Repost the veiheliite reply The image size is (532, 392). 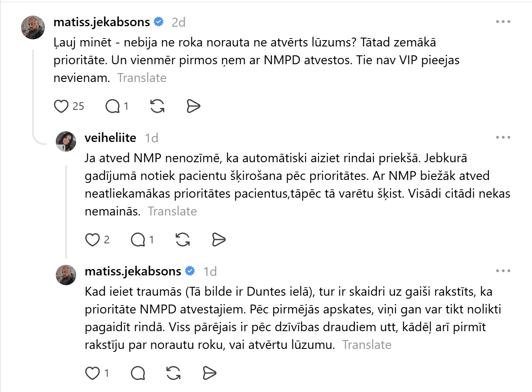tap(183, 240)
